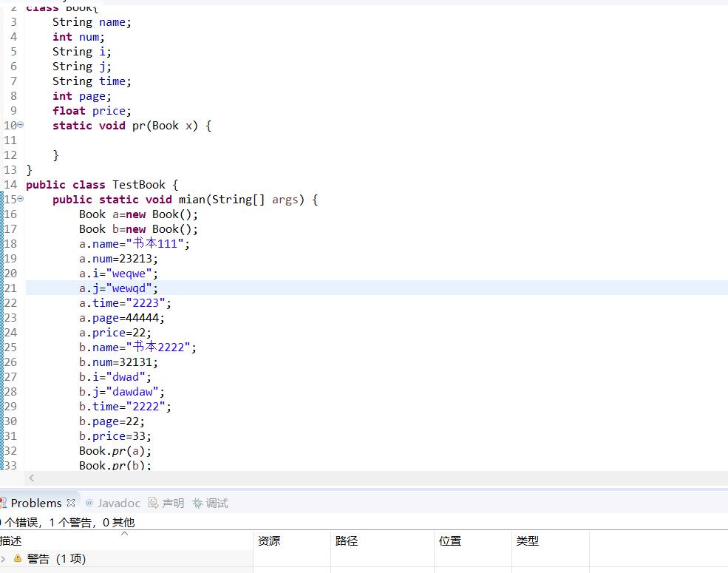The image size is (728, 573).
Task: Click on line a.name="书本111";
Action: tap(135, 244)
